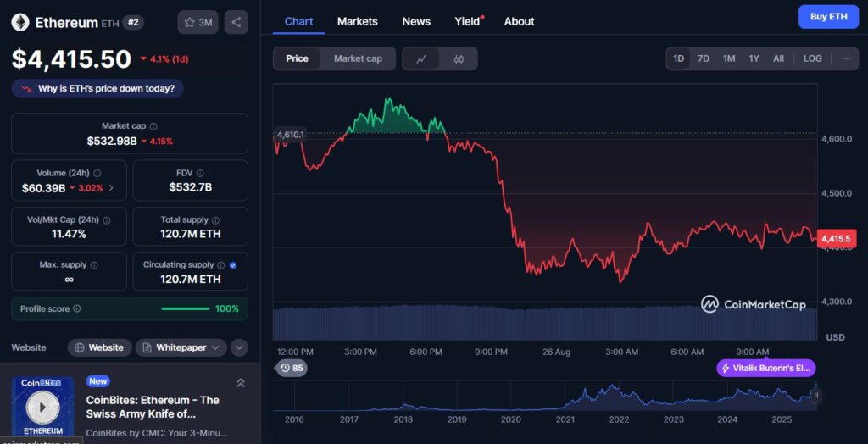The height and width of the screenshot is (444, 868).
Task: Expand more website links chevron
Action: [x=239, y=347]
